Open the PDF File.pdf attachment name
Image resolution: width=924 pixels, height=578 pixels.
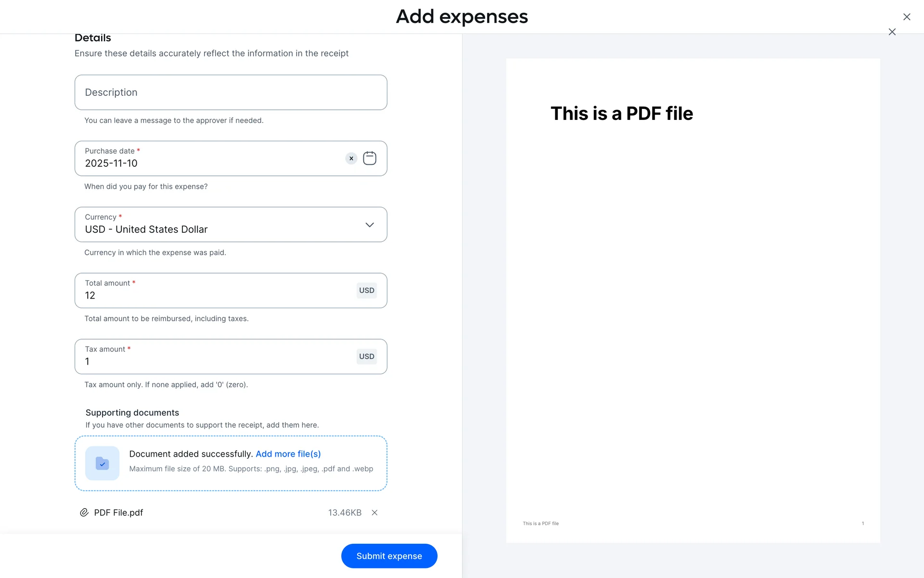coord(118,512)
